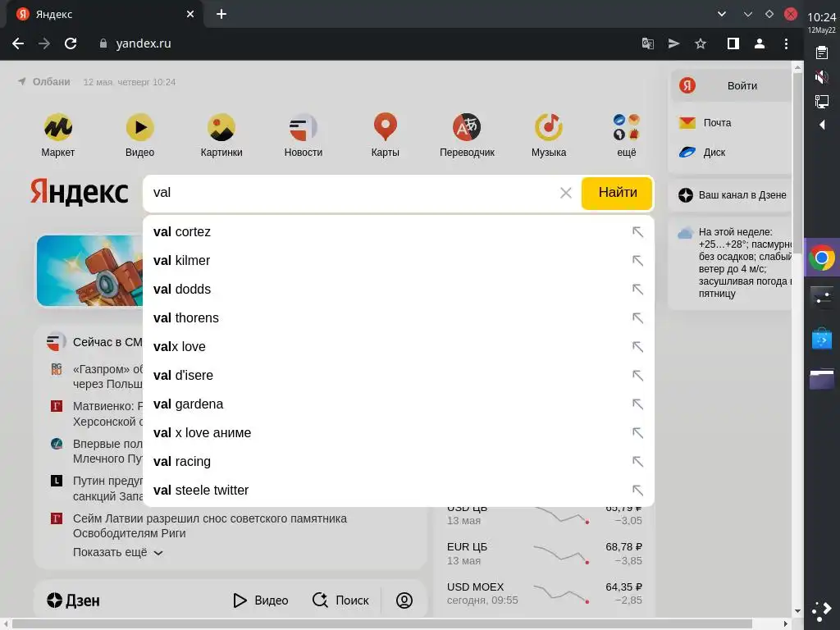Toggle browser side panel icon
This screenshot has height=630, width=840.
click(733, 44)
